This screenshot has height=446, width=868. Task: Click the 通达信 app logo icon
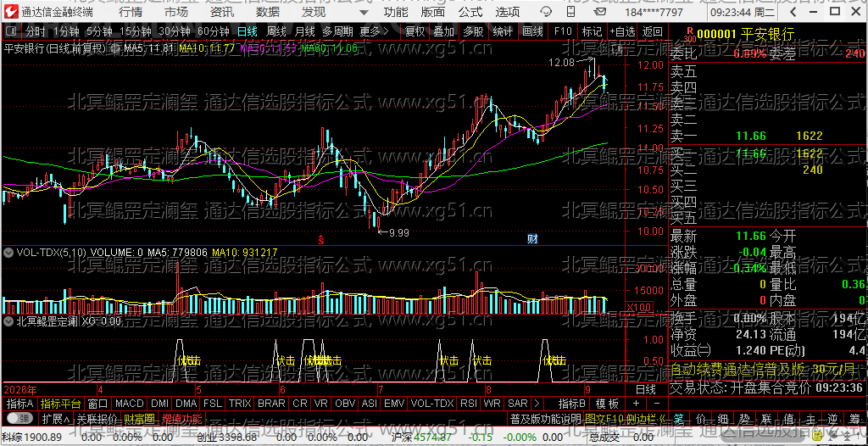point(11,12)
